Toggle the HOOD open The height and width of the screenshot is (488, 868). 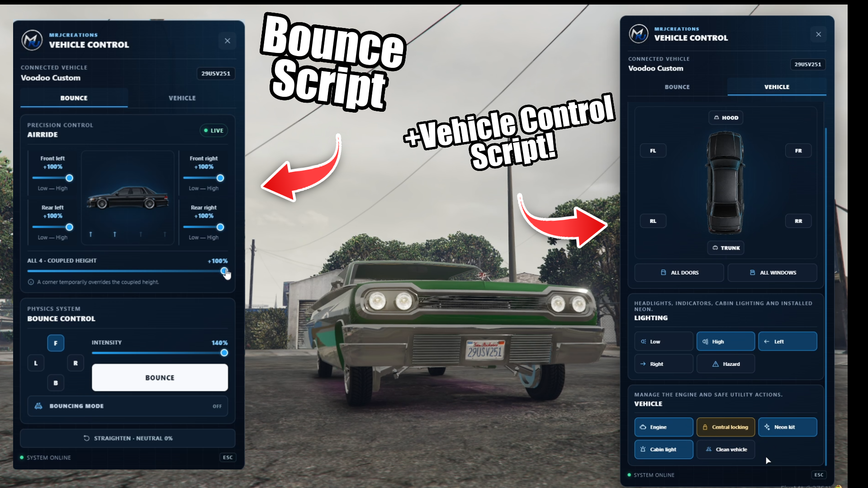pos(726,118)
